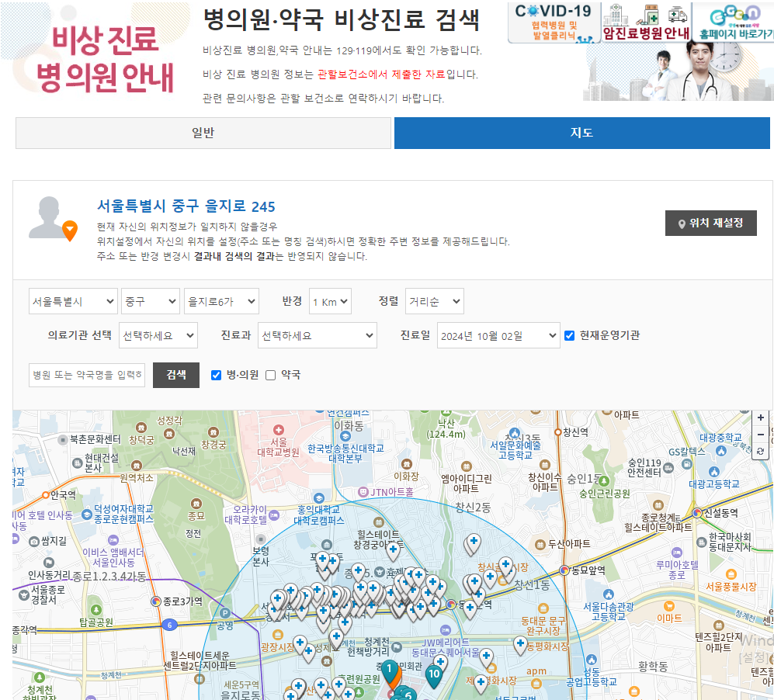The image size is (774, 700).
Task: Switch to the 지도 tab
Action: 582,133
